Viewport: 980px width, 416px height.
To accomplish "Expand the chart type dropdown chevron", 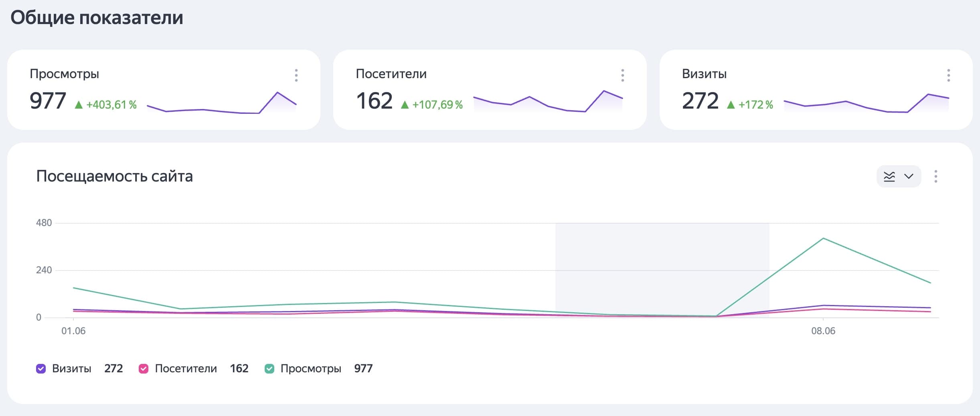I will (x=909, y=176).
